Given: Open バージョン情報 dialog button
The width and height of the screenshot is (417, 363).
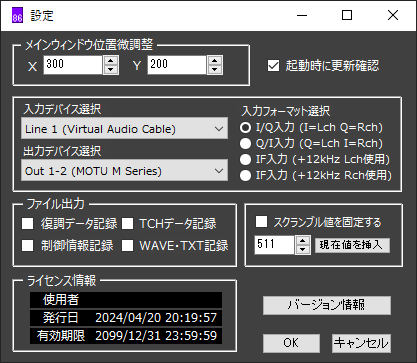Looking at the screenshot, I should point(327,305).
